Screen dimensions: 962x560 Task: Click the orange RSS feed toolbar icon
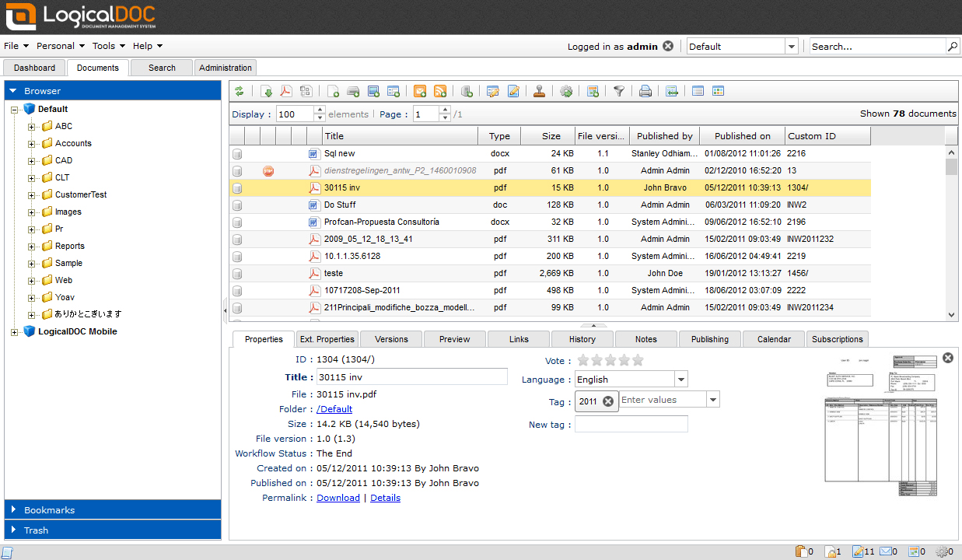pos(440,91)
